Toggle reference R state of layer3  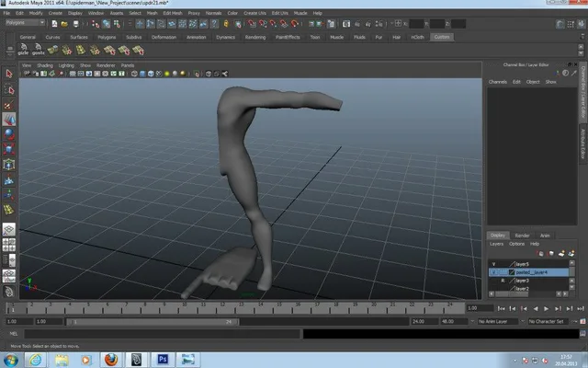(x=503, y=281)
